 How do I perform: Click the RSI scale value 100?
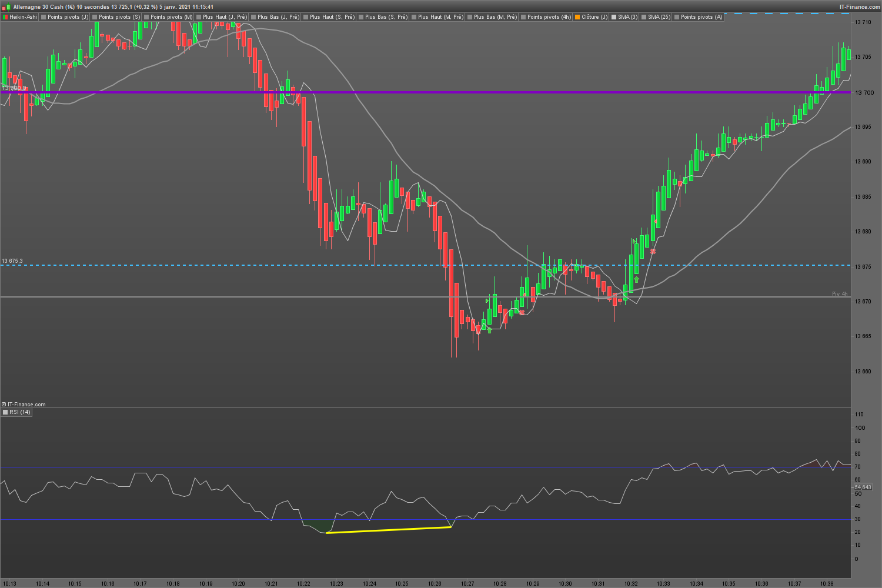point(860,428)
